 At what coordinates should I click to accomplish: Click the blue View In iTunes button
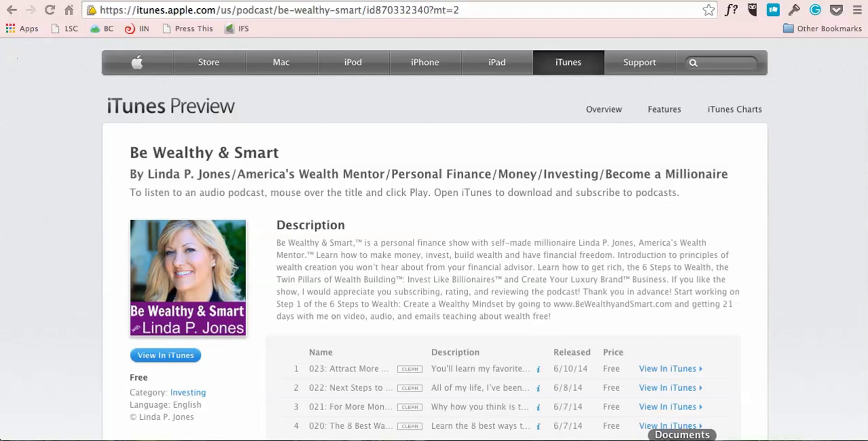click(x=165, y=355)
